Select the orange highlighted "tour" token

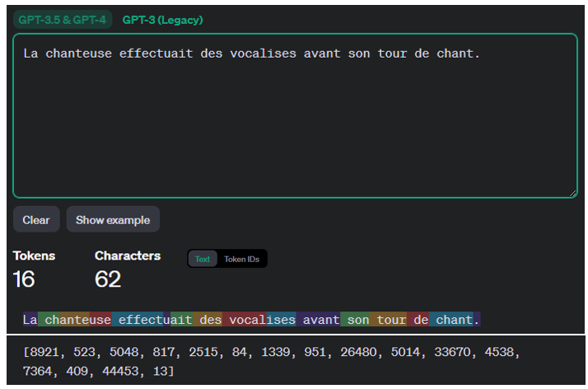coord(391,320)
